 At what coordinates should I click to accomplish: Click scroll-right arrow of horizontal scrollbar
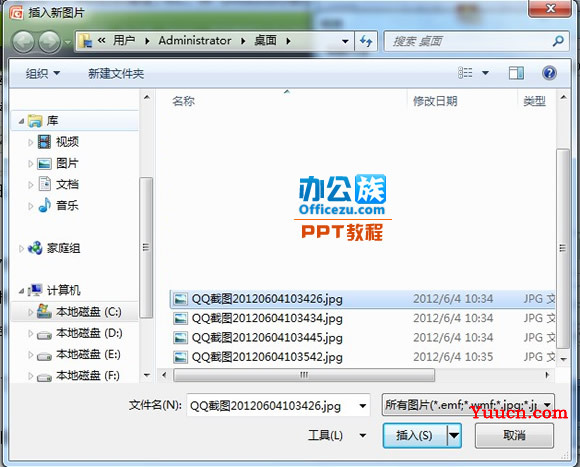tap(547, 375)
